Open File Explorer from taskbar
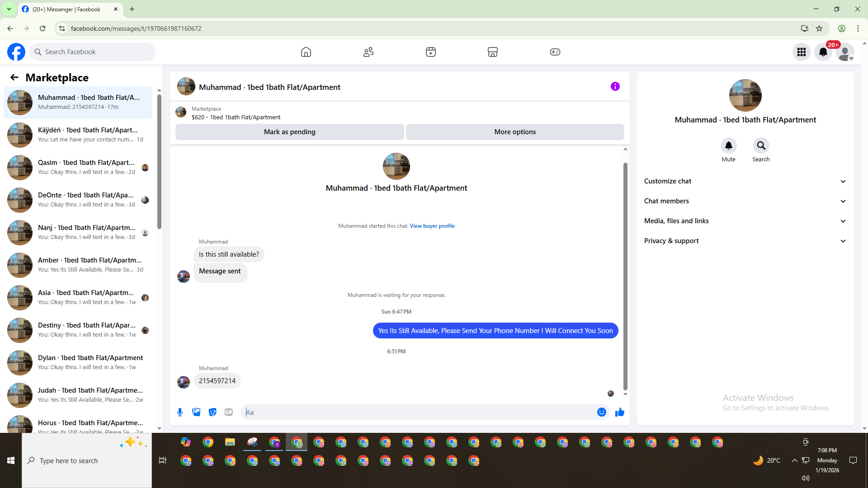Viewport: 868px width, 488px height. tap(230, 442)
